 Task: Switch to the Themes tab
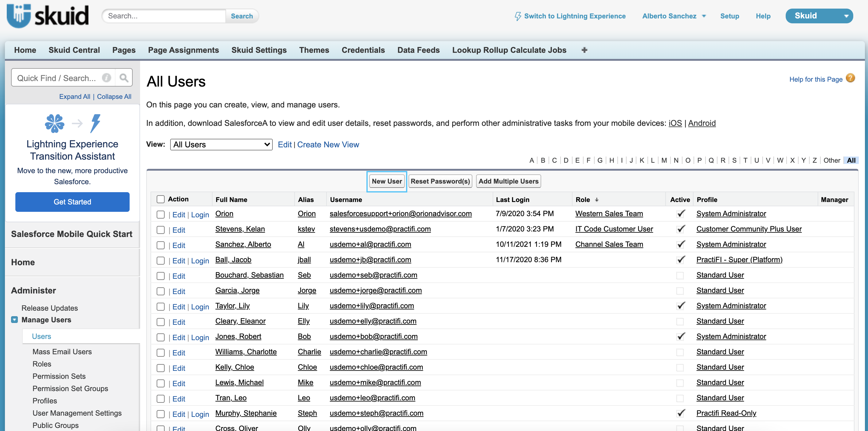314,50
